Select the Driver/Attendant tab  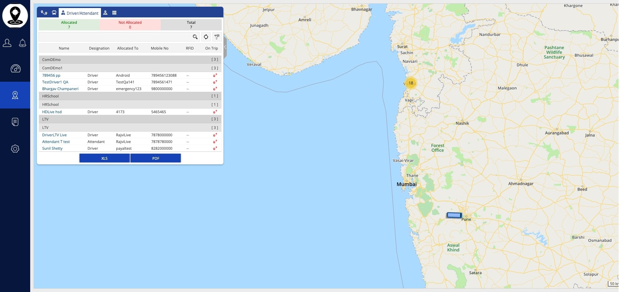tap(80, 13)
